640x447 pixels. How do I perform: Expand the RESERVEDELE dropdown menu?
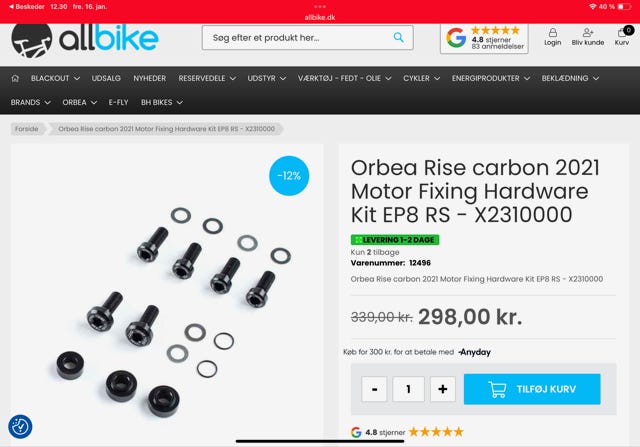(207, 78)
